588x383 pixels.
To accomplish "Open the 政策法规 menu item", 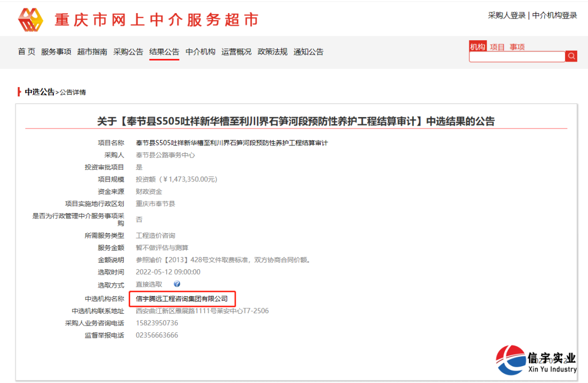I will (272, 52).
